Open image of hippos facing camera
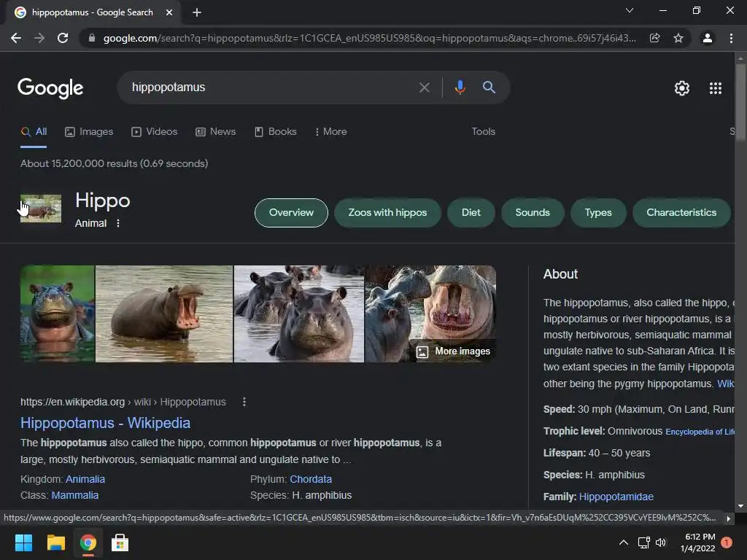Screen dimensions: 747x560 pos(299,314)
